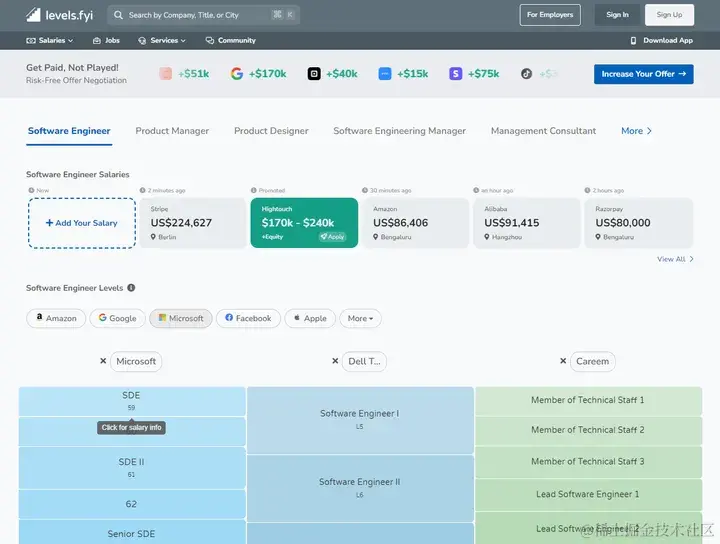Click the Sign Up button
This screenshot has width=720, height=544.
point(669,15)
